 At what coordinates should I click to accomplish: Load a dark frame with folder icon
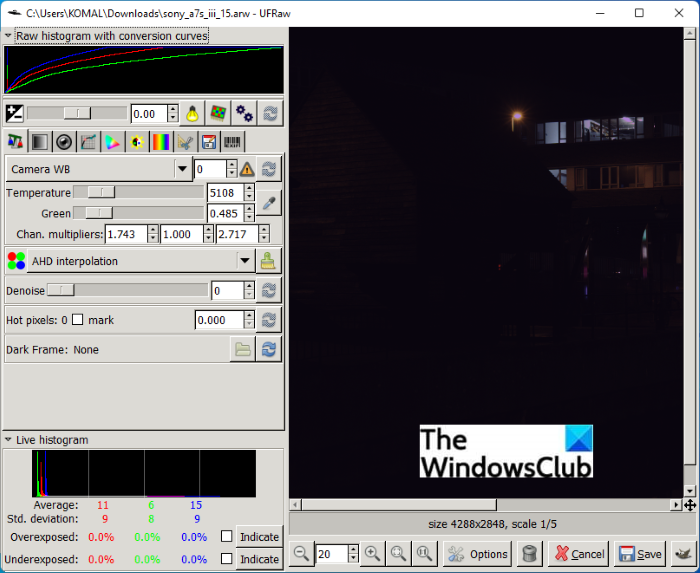pyautogui.click(x=242, y=349)
